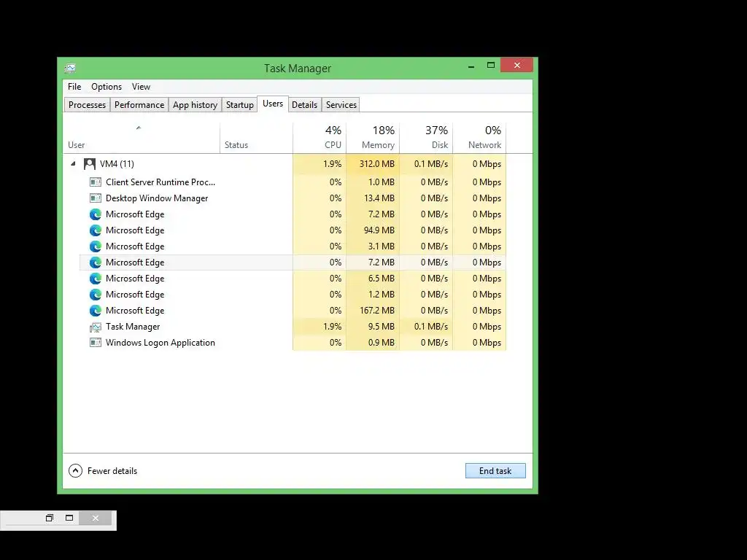This screenshot has height=560, width=747.
Task: Click Edge icon in the 6.5 MB row
Action: 96,279
